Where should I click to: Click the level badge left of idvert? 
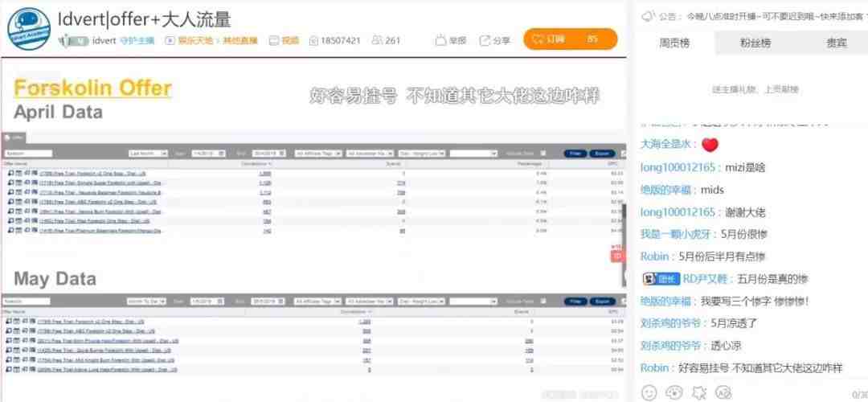(x=75, y=41)
